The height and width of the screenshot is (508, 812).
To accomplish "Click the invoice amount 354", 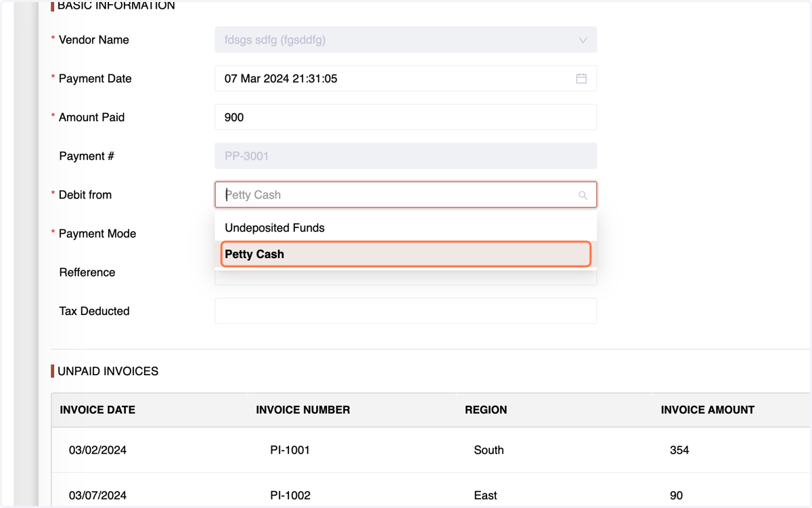I will pos(679,450).
